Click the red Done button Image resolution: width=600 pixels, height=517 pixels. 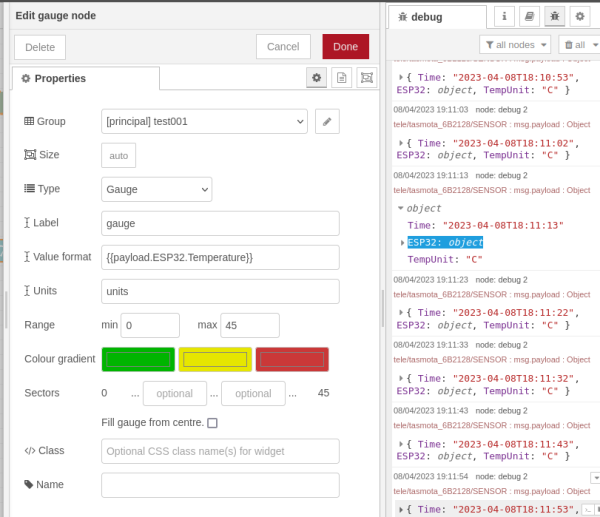point(346,47)
